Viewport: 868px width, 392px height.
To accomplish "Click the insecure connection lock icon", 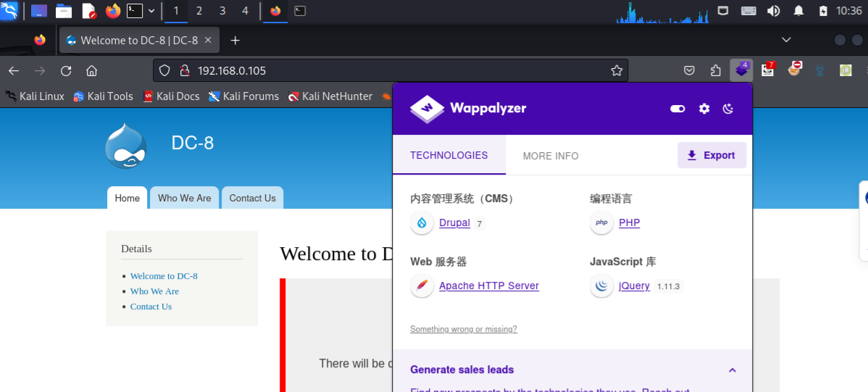I will pyautogui.click(x=184, y=70).
